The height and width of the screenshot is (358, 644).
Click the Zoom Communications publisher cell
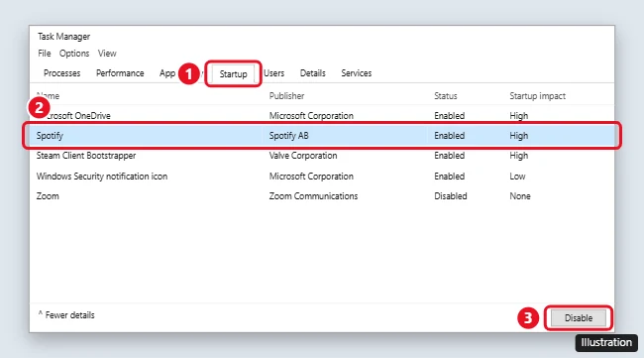coord(313,196)
